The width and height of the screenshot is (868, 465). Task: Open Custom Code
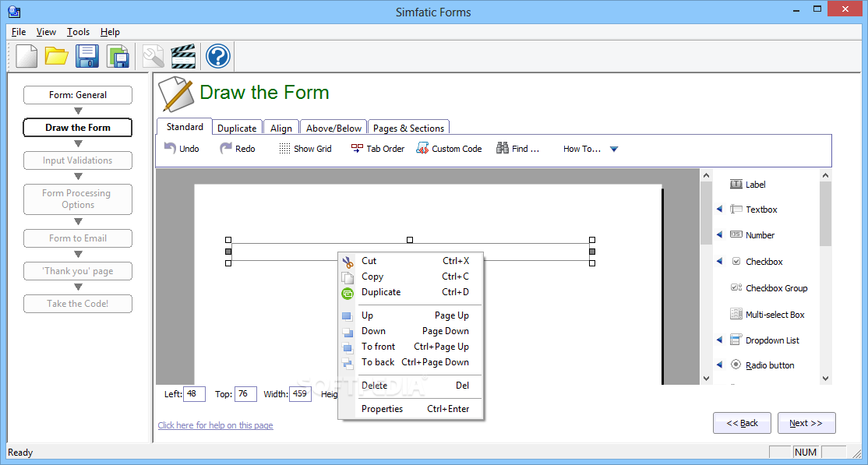pos(449,148)
